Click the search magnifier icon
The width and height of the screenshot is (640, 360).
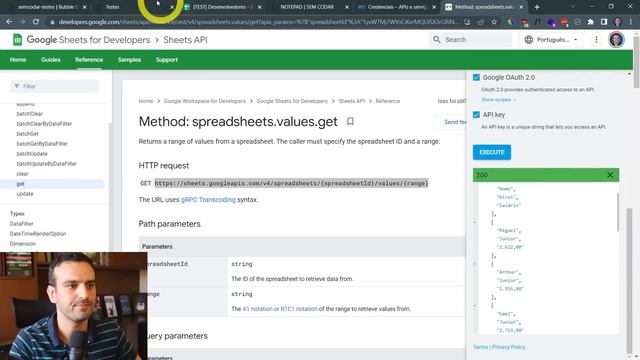437,40
